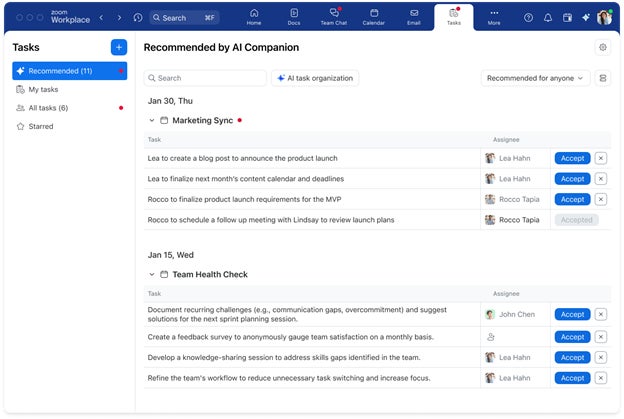Click Rocco Tapia on MVP requirements row
Screen dimensions: 624x419
(x=512, y=199)
